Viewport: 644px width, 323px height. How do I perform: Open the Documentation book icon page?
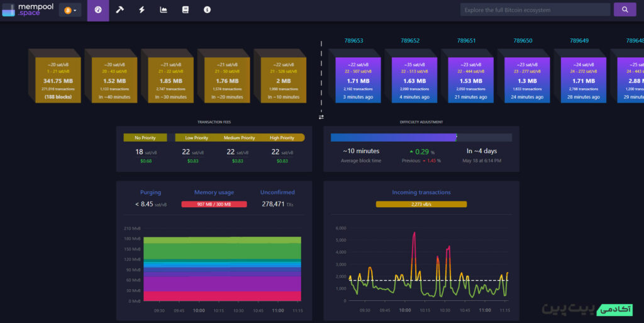pyautogui.click(x=186, y=10)
